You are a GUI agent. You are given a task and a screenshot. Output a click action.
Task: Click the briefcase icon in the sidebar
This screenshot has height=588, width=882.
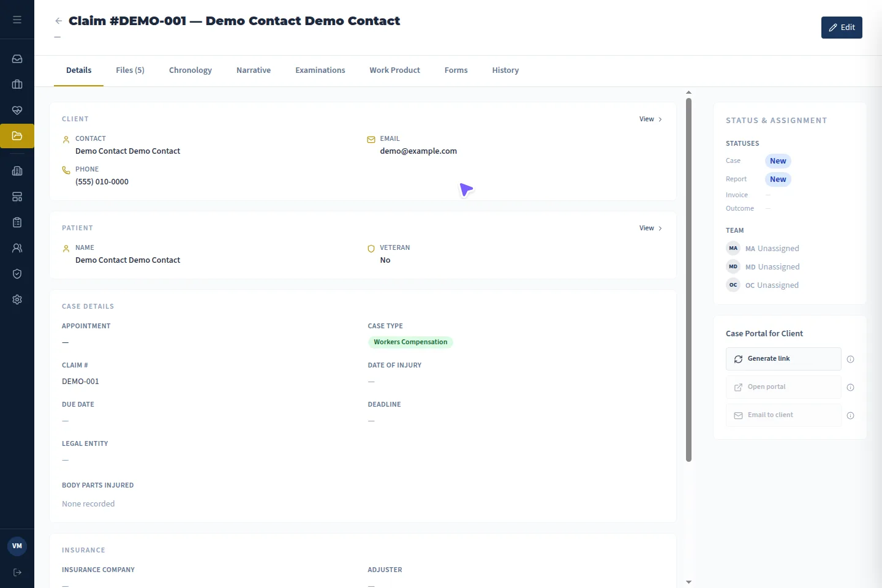[17, 85]
